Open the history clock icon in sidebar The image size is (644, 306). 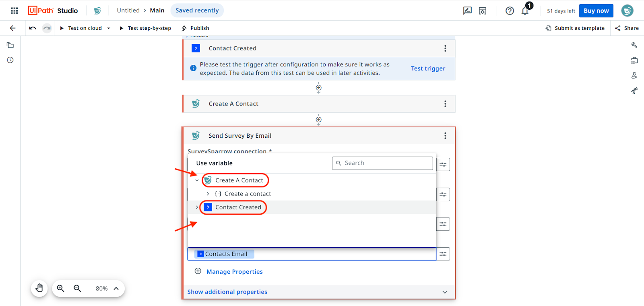pos(10,60)
